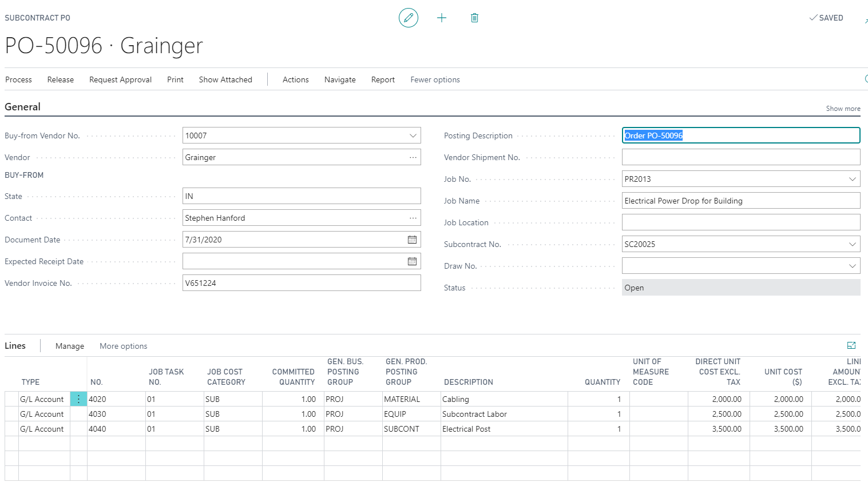Create a new document with the plus icon
Image resolution: width=868 pixels, height=498 pixels.
coord(442,18)
